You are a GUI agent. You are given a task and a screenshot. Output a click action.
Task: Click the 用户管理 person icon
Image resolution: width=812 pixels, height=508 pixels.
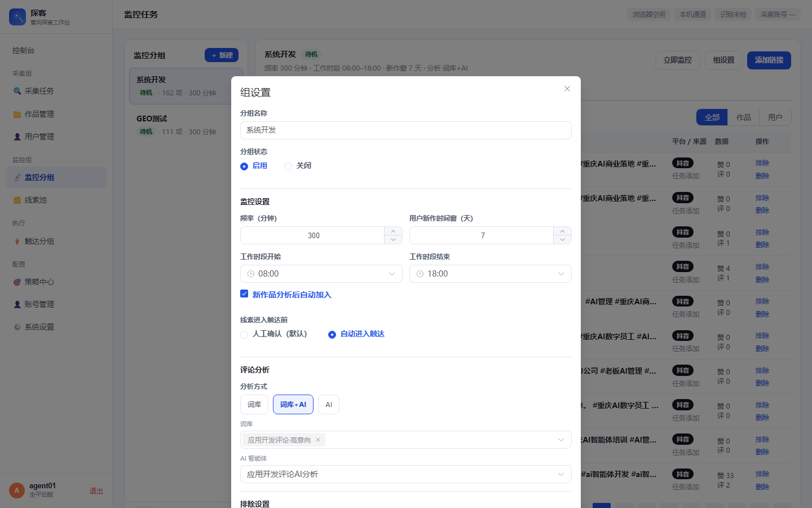(17, 137)
